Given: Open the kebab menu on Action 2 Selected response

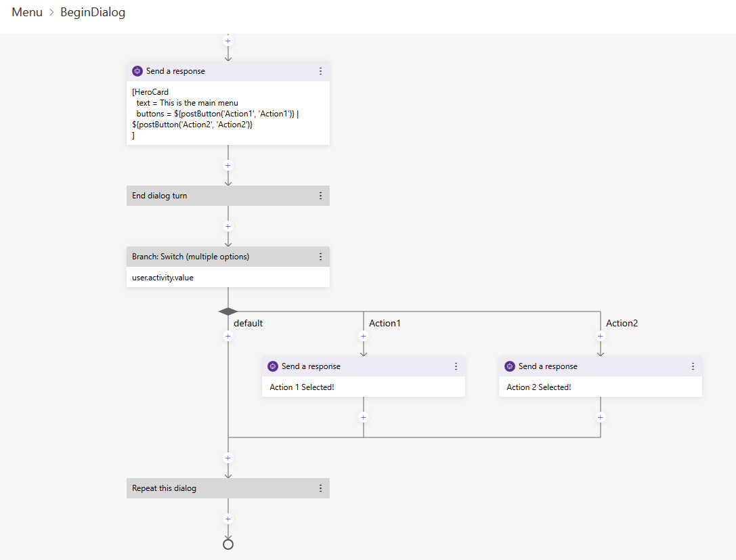Looking at the screenshot, I should (693, 366).
